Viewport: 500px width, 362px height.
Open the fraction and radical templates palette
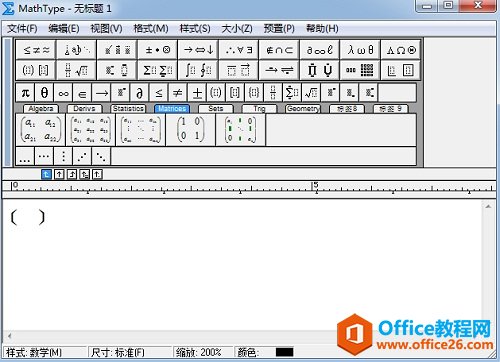tap(77, 70)
